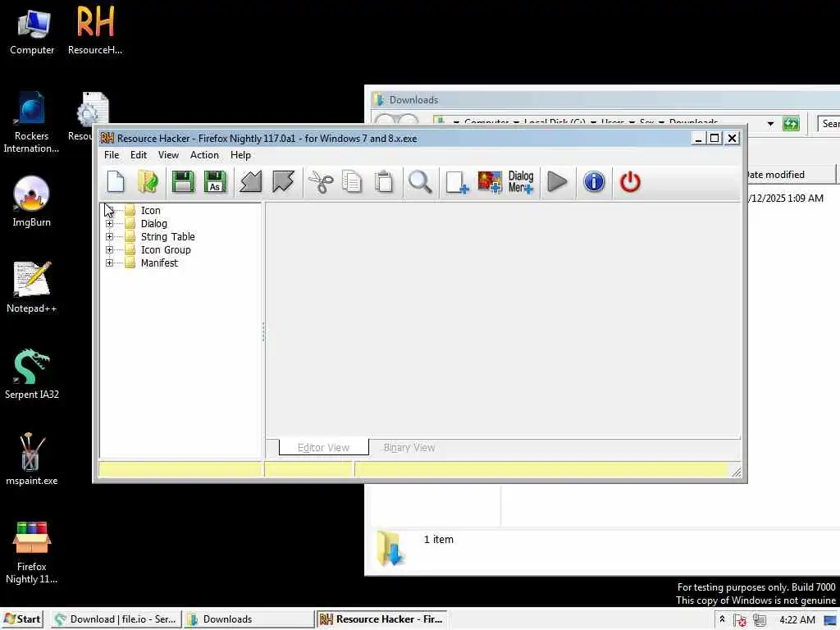
Task: Open a file with the folder toolbar icon
Action: tap(148, 182)
